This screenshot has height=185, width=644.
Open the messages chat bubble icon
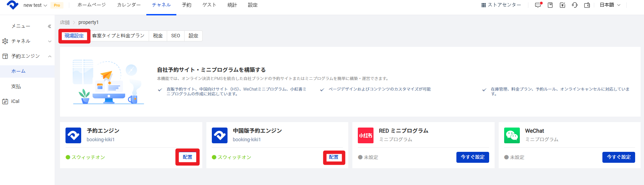(x=538, y=5)
